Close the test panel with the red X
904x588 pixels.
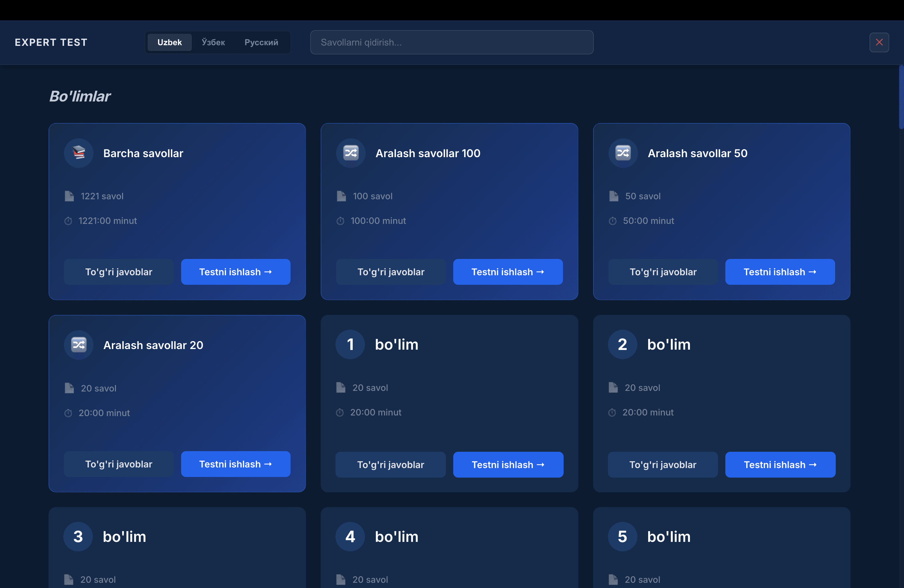(879, 42)
